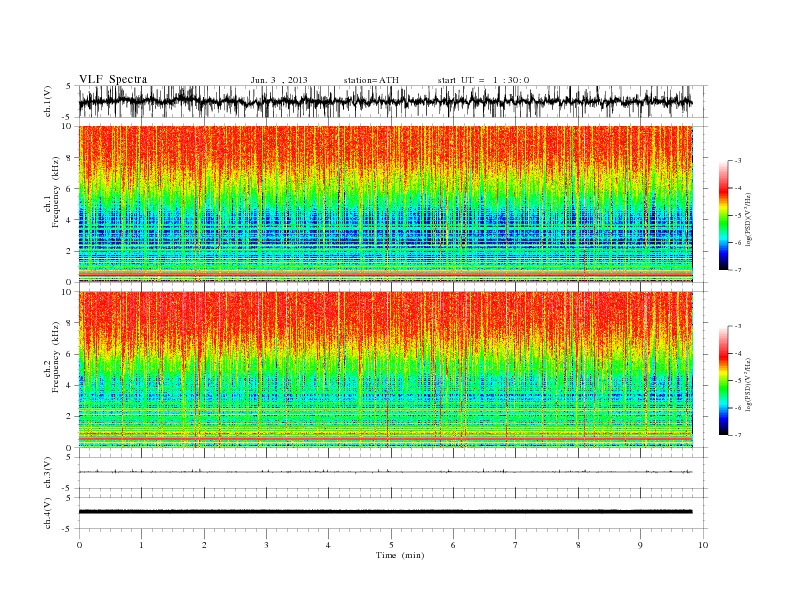Click inside the ch.1 voltage waveform trace

385,102
